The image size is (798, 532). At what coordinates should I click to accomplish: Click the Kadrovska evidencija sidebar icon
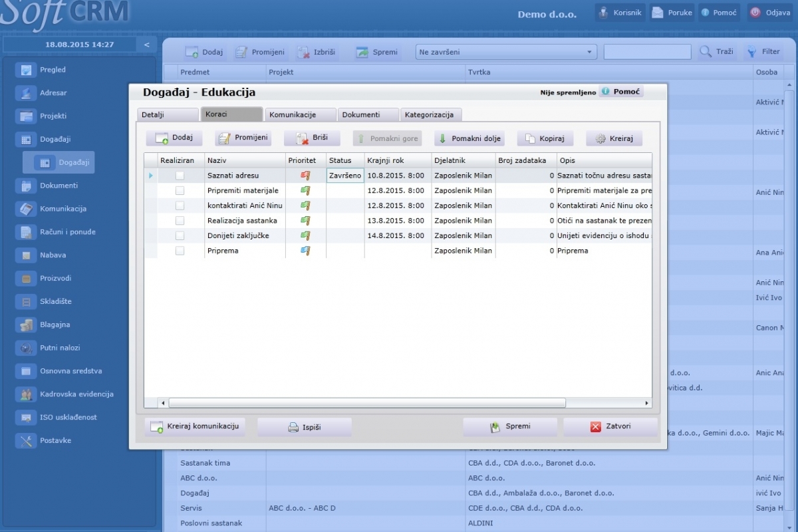pyautogui.click(x=27, y=394)
